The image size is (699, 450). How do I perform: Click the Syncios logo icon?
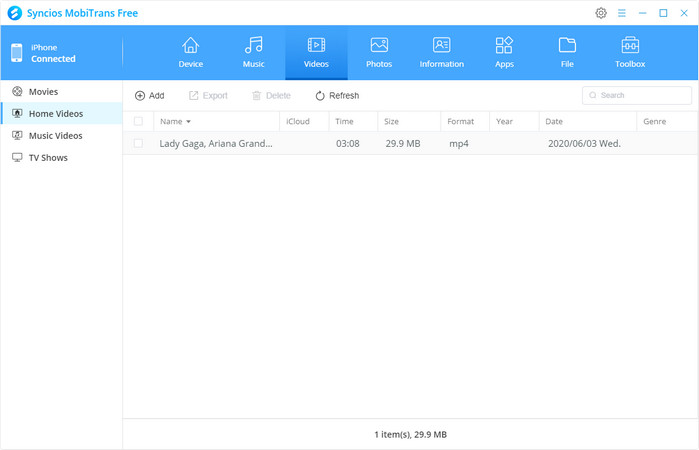click(15, 13)
